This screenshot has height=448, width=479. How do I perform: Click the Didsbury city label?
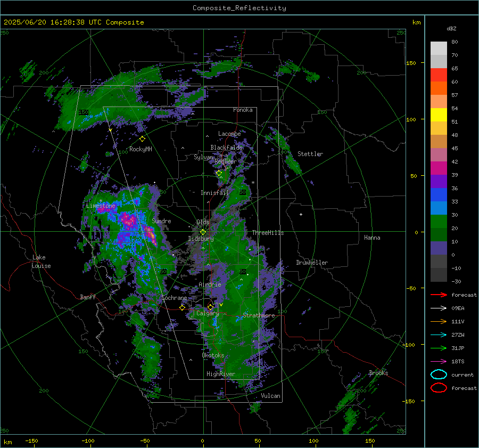point(201,239)
